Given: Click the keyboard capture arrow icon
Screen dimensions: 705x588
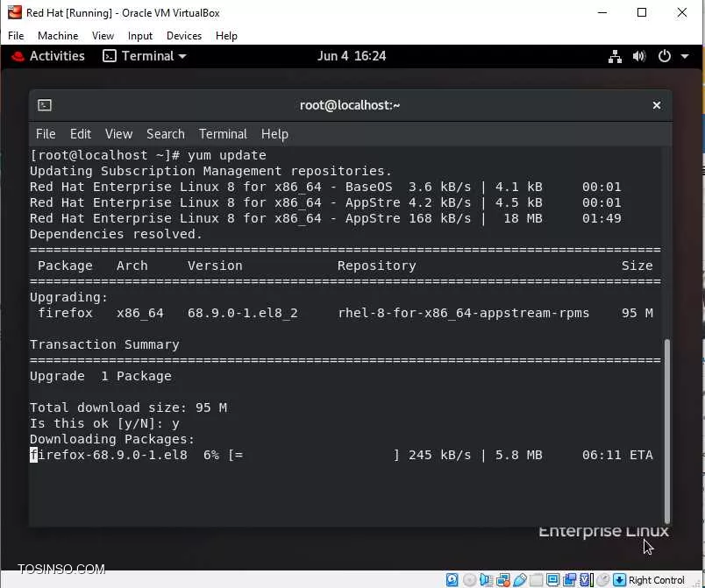Looking at the screenshot, I should (620, 580).
